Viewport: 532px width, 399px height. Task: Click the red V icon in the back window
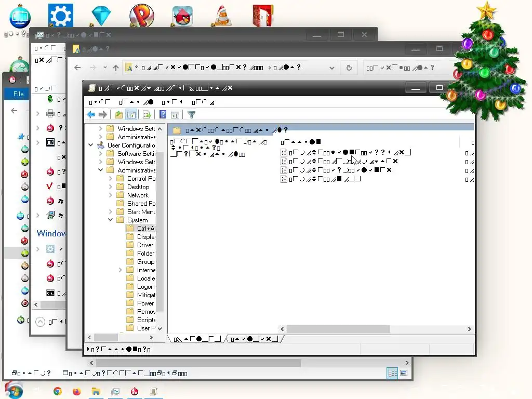click(49, 187)
